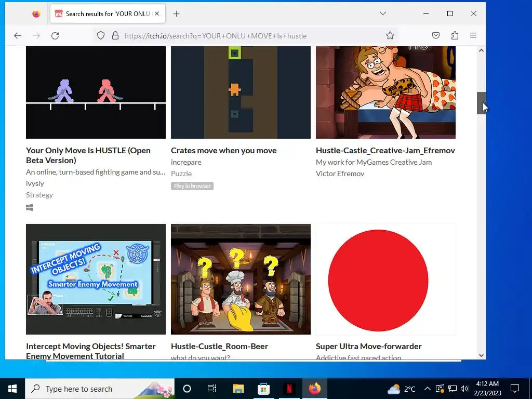This screenshot has height=399, width=532.
Task: Click the vertical scrollbar thumb
Action: pos(481,103)
